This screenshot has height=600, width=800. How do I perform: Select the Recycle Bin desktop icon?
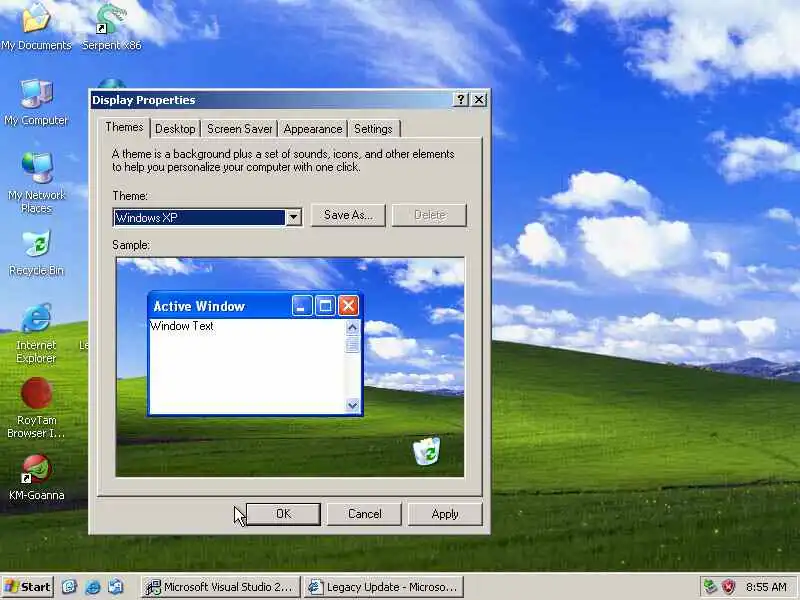point(36,253)
